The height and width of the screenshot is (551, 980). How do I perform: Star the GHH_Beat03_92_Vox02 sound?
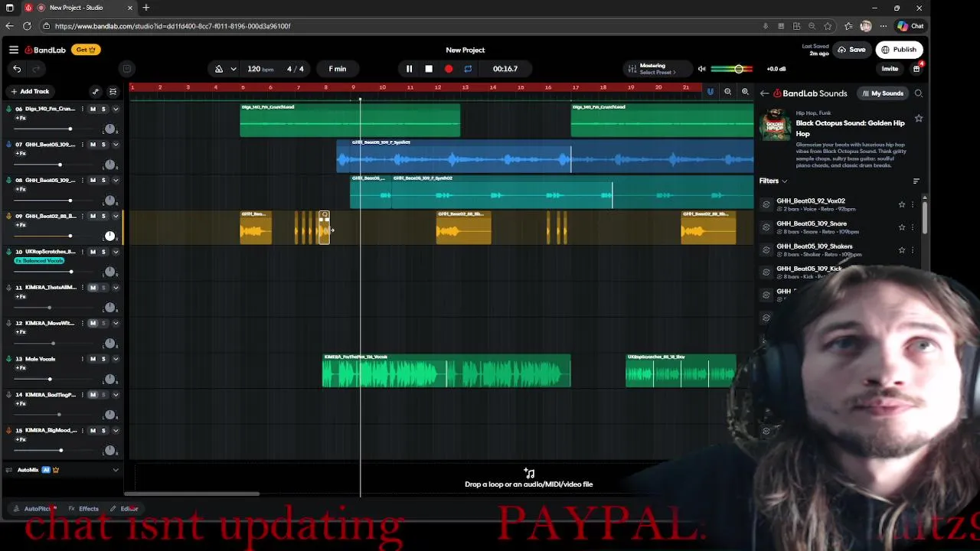click(902, 204)
